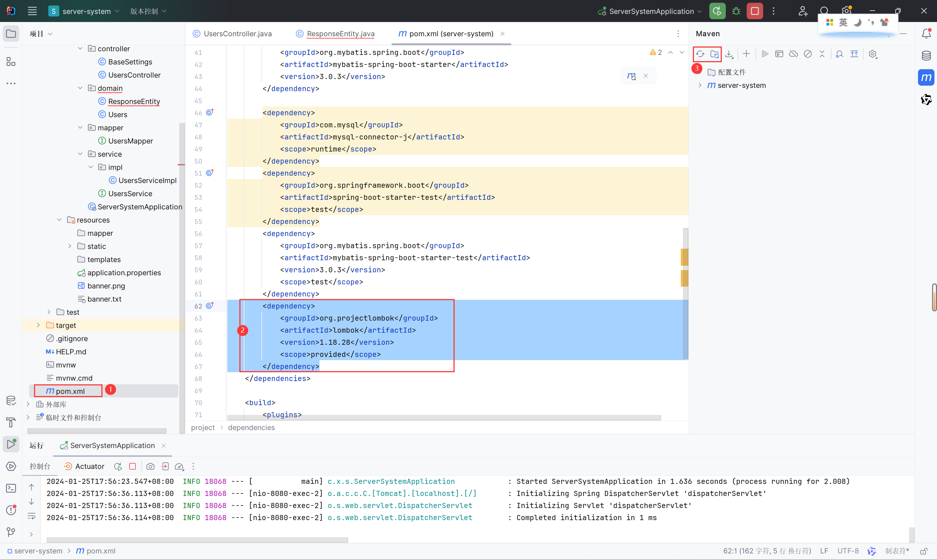
Task: Click project breadcrumb
Action: point(203,428)
